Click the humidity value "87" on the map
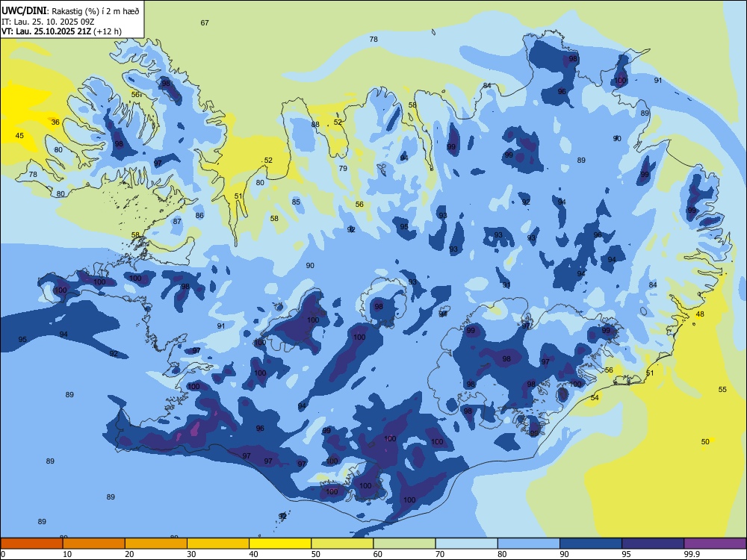This screenshot has height=560, width=747. pyautogui.click(x=177, y=222)
